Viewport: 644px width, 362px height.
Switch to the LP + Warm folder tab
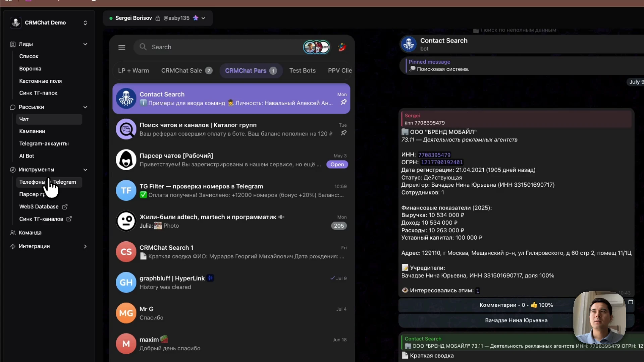133,71
